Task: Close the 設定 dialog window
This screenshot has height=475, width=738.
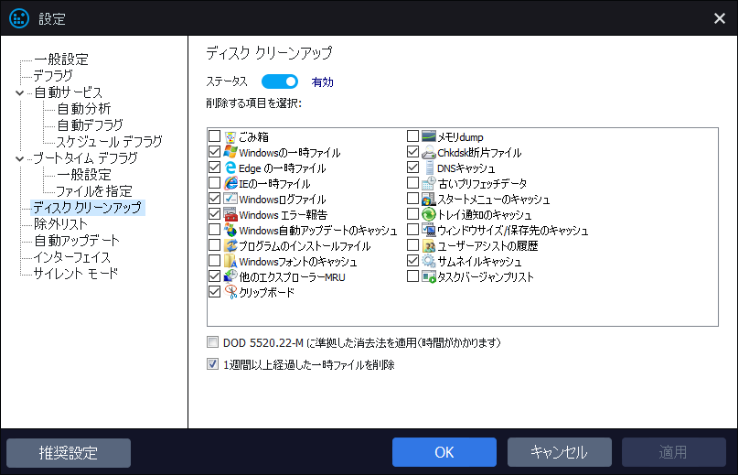Action: [719, 18]
